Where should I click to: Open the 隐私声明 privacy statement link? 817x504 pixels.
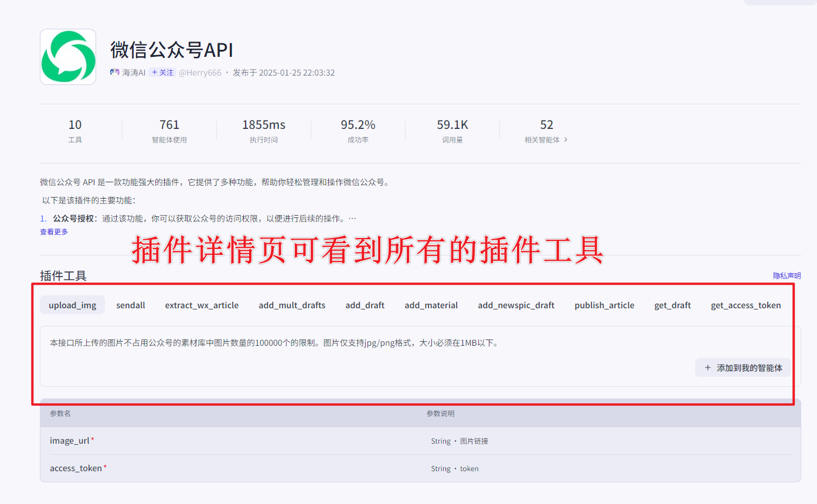(787, 275)
